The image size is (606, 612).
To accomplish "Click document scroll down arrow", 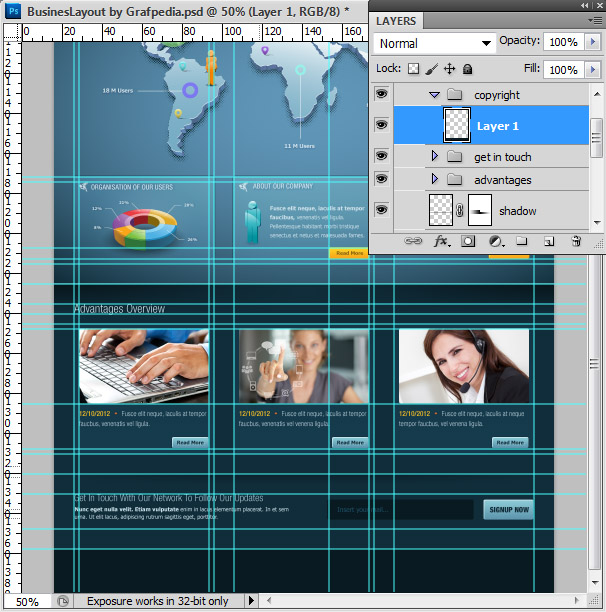I will (595, 583).
